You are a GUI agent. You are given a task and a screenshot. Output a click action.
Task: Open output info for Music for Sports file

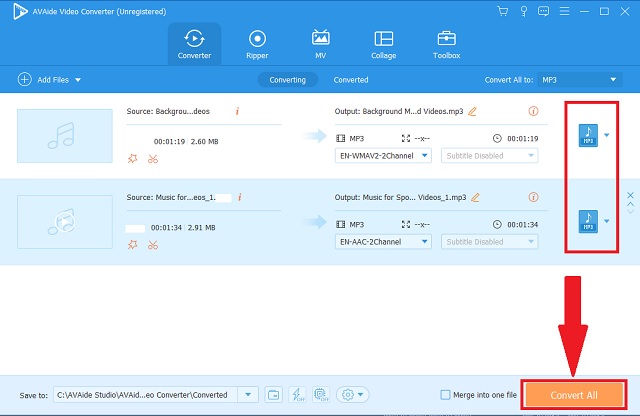533,197
